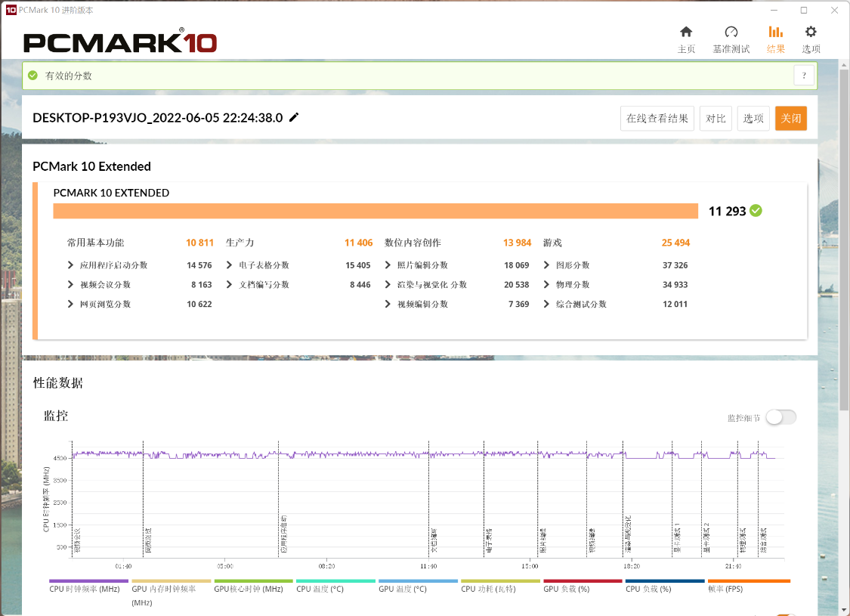
Task: Click the 性能数据 heading
Action: (x=58, y=383)
